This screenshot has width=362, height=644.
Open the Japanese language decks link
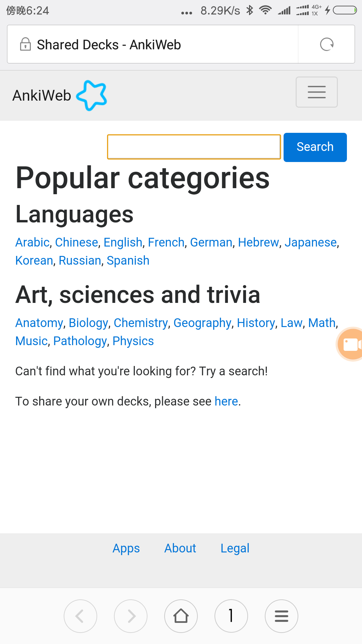coord(310,242)
